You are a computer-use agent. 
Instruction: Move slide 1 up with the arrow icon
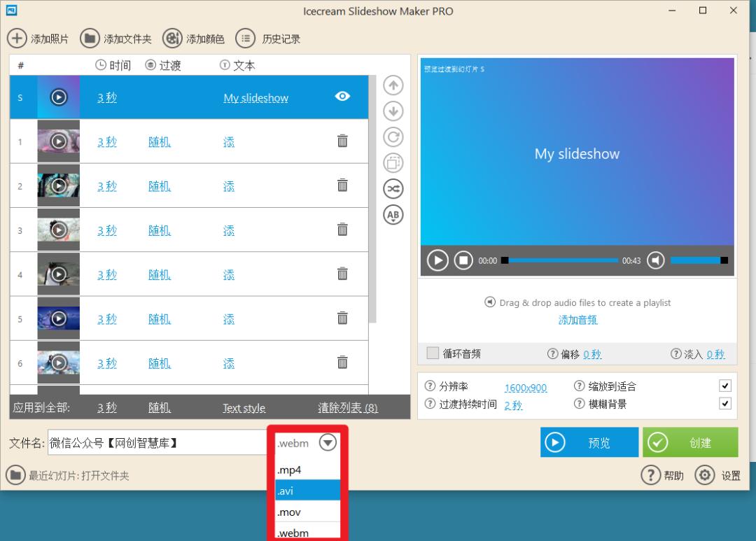pyautogui.click(x=393, y=85)
